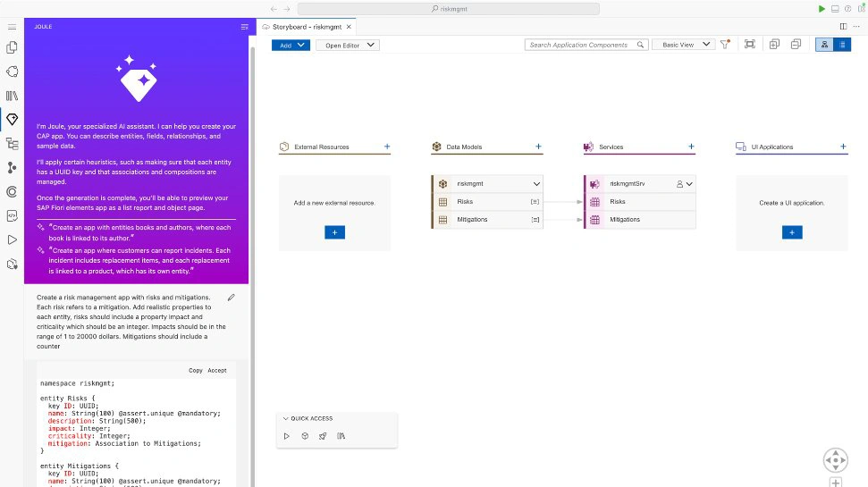
Task: Open the code snippet icon in sidebar
Action: [12, 216]
